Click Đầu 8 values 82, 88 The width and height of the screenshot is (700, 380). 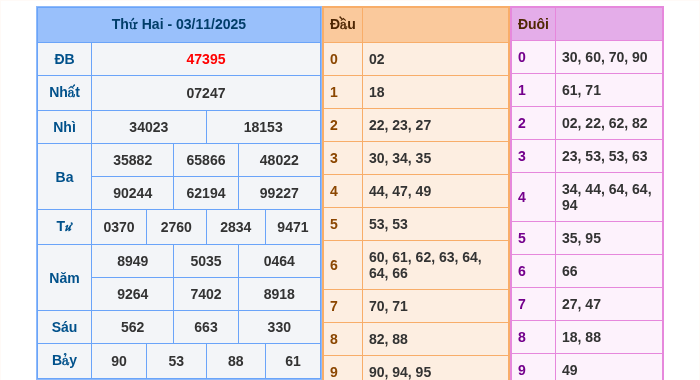(x=388, y=340)
